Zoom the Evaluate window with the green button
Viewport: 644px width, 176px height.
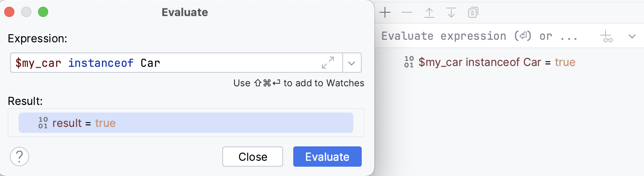coord(43,12)
